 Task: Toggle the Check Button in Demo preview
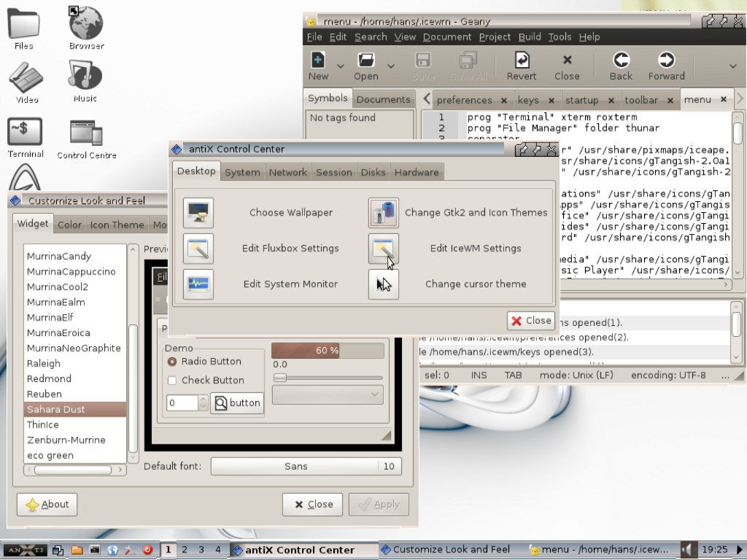[x=172, y=380]
